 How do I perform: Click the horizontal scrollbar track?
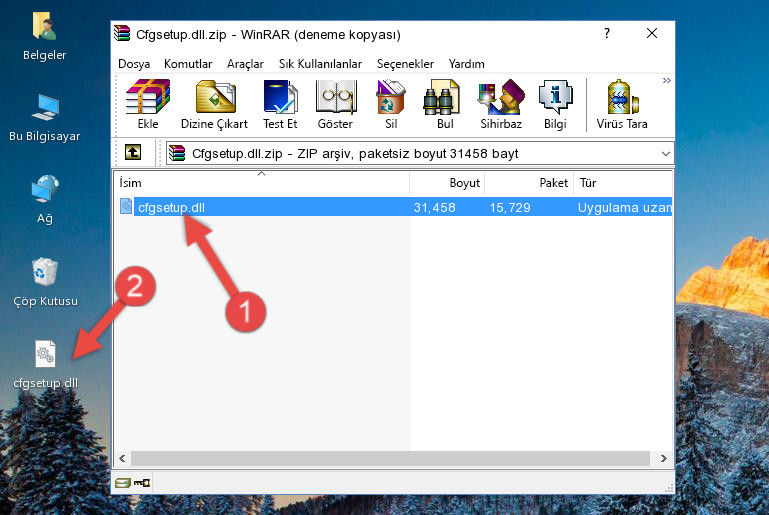(x=390, y=459)
